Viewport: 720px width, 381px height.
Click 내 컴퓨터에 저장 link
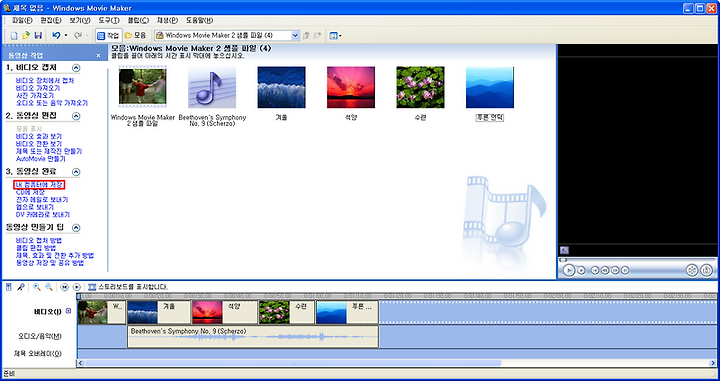(x=39, y=185)
